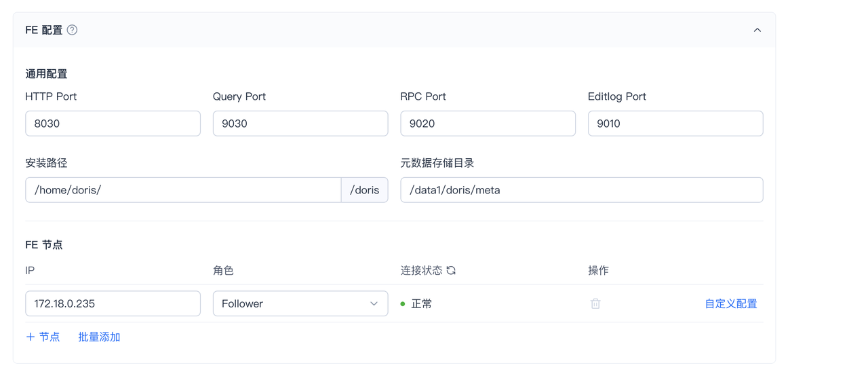
Task: Click the 批量添加 link
Action: tap(99, 337)
